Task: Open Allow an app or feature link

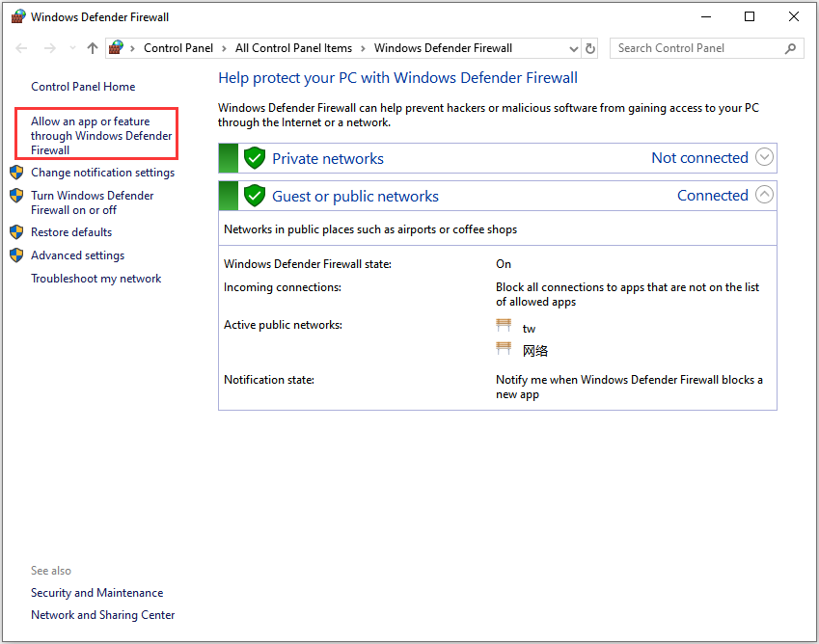Action: pyautogui.click(x=101, y=136)
